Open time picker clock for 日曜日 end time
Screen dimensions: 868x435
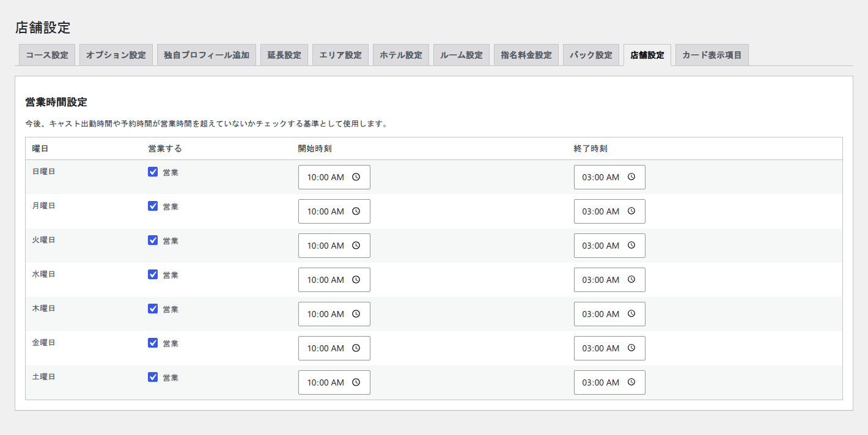tap(631, 177)
